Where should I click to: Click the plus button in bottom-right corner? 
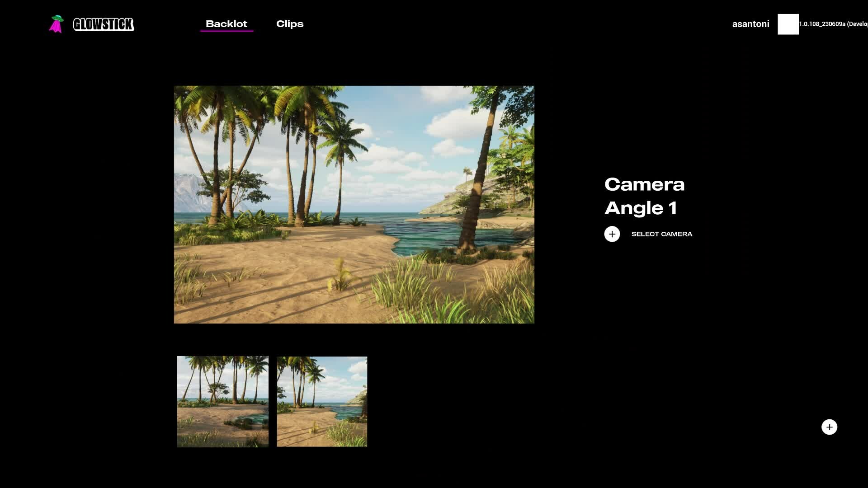click(829, 427)
